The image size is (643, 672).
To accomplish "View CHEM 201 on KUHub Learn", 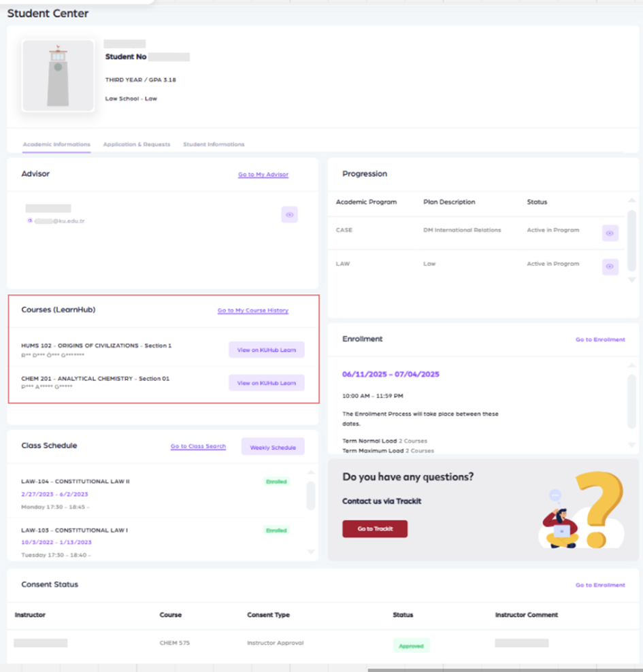I will (x=266, y=383).
